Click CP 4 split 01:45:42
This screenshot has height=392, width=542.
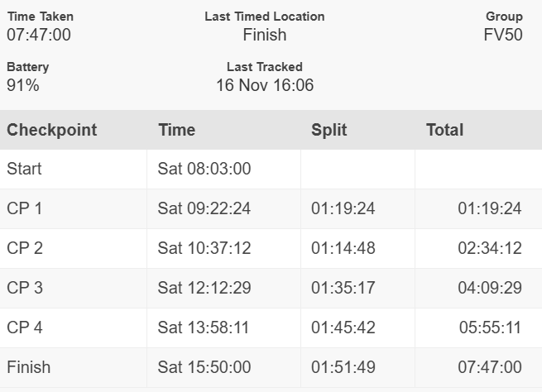click(343, 327)
